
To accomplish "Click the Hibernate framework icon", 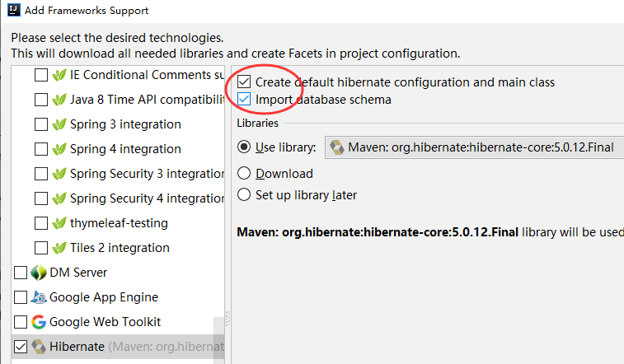I will (x=39, y=347).
